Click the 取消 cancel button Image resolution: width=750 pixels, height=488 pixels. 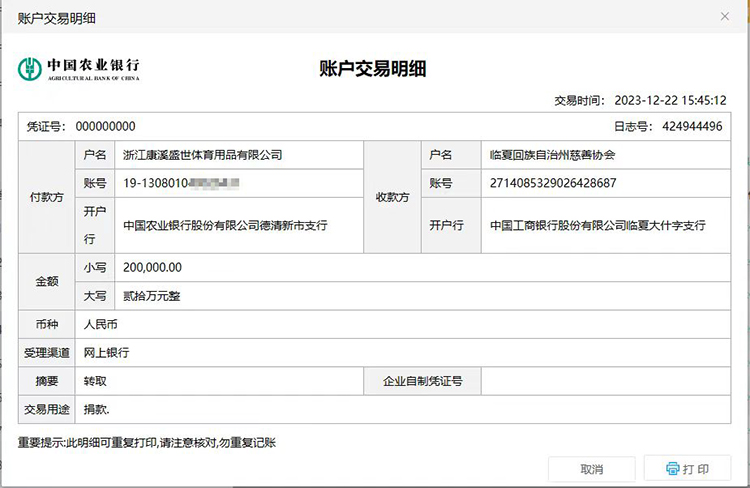(592, 469)
